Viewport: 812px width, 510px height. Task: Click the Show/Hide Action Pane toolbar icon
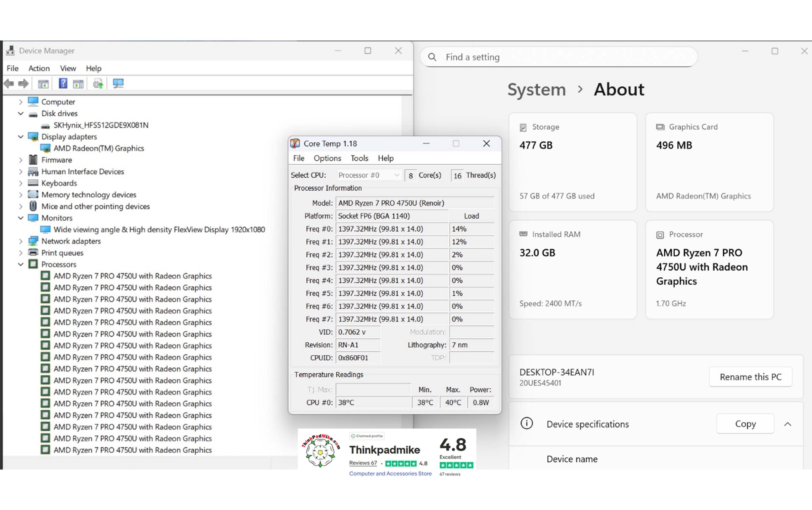78,84
